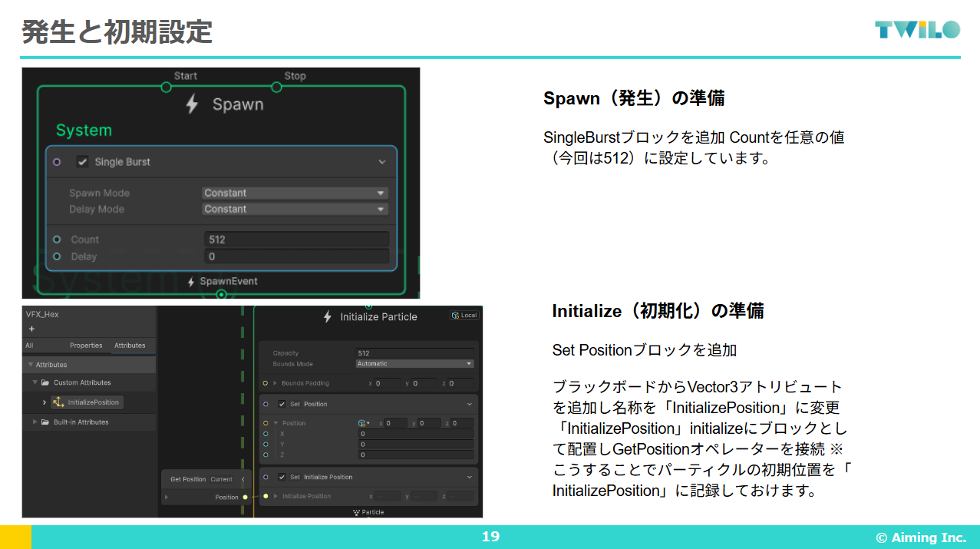Click the Built-in Attributes folder icon
Viewport: 980px width, 549px height.
coord(45,422)
